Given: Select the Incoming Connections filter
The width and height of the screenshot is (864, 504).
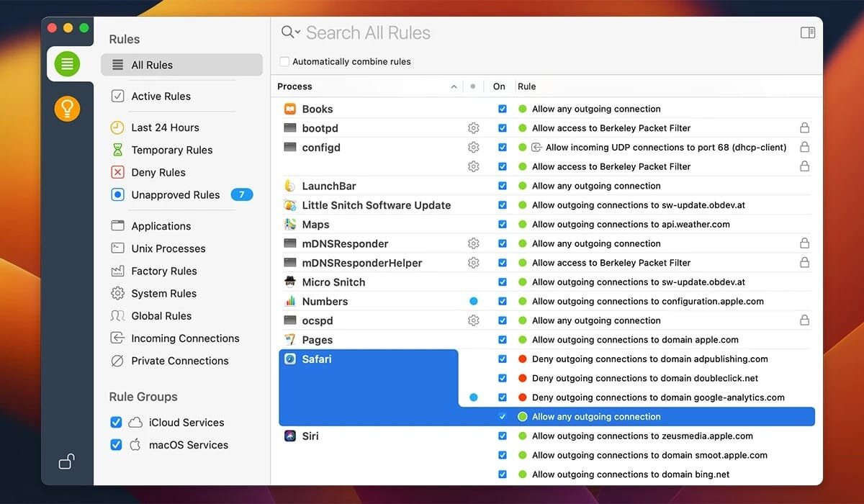Looking at the screenshot, I should pyautogui.click(x=185, y=338).
